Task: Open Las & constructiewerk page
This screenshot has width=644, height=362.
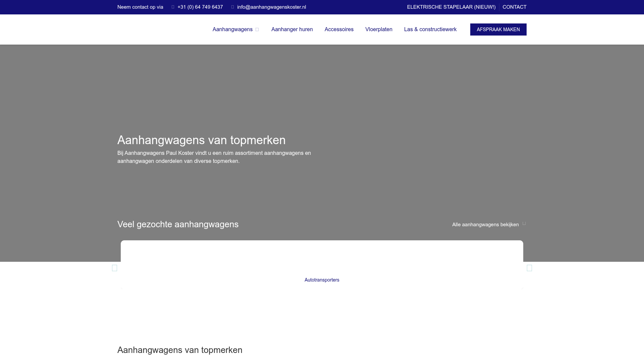Action: [430, 29]
